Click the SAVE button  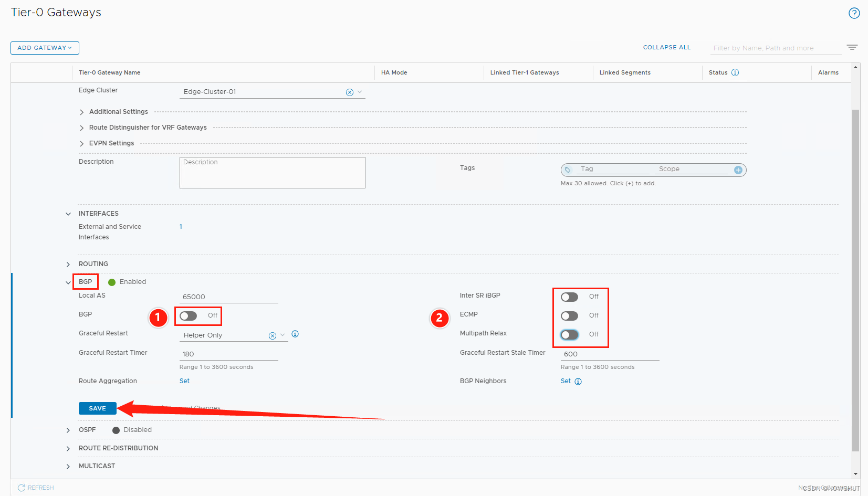click(x=97, y=408)
